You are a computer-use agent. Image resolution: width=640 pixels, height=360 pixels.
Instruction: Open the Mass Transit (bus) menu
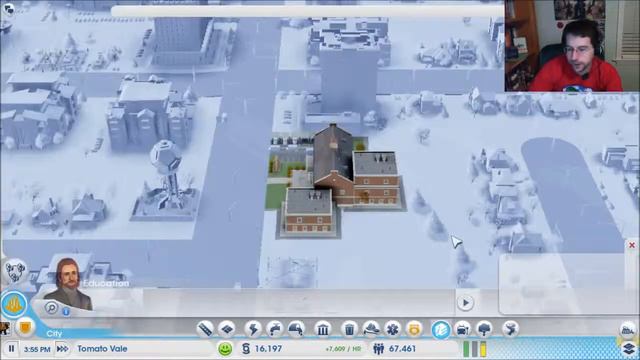coord(462,329)
